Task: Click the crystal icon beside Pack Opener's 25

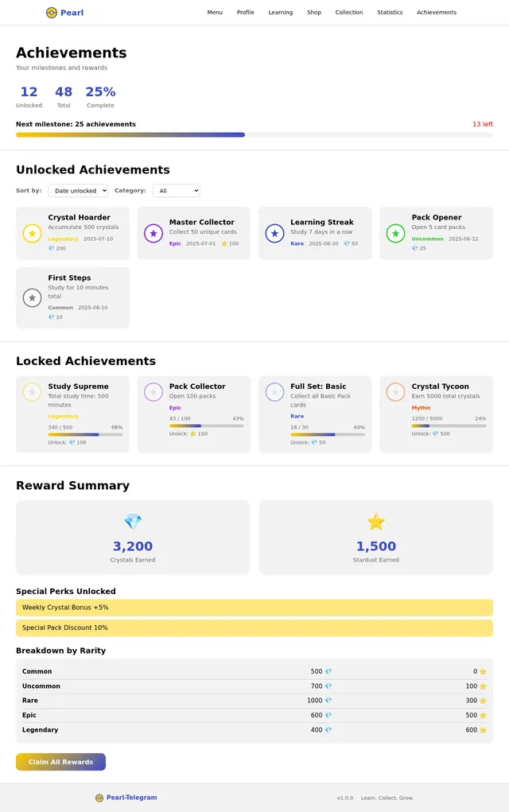Action: pyautogui.click(x=415, y=249)
